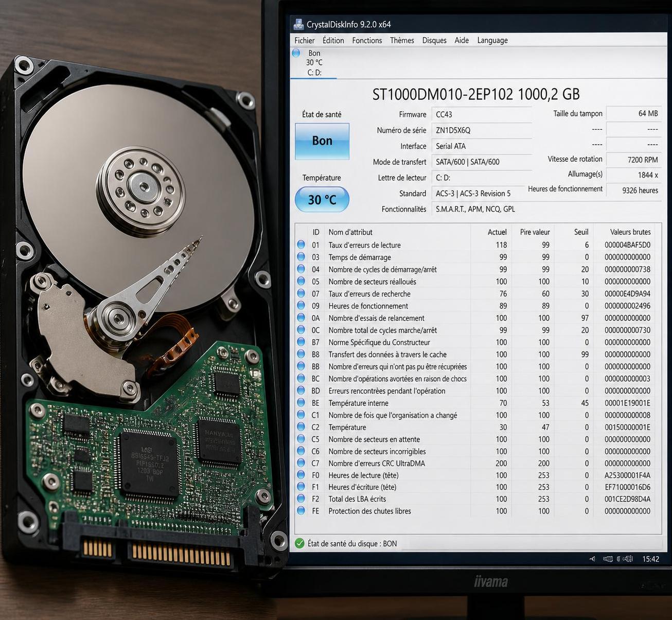Click the status icon for Heures d'écriture (tête)
The width and height of the screenshot is (672, 620).
click(x=301, y=487)
